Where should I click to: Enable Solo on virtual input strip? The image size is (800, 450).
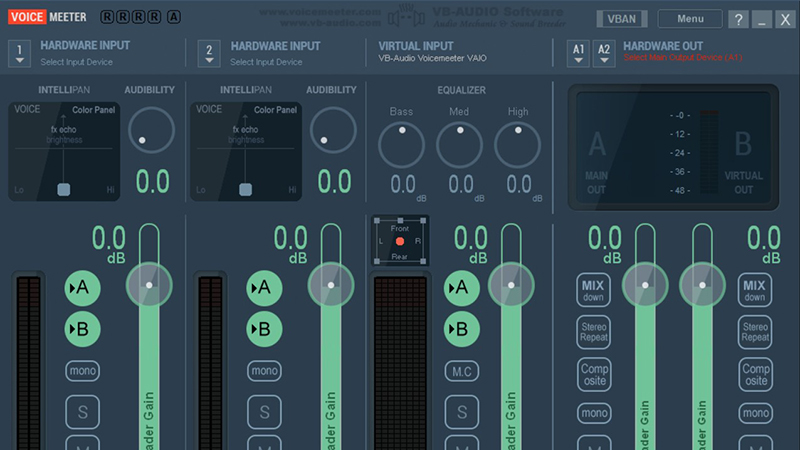[461, 412]
